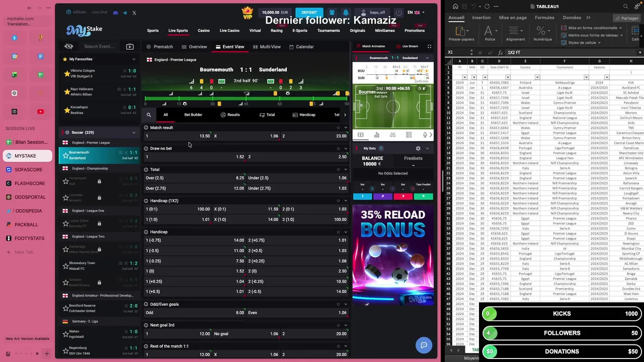Image resolution: width=644 pixels, height=362 pixels.
Task: Select Match result odds 13.50 for 1
Action: click(x=179, y=136)
